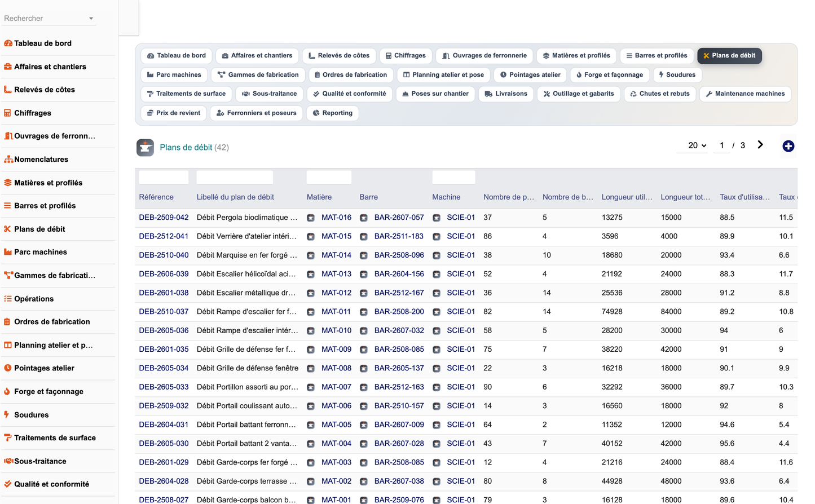Open bar BAR-2607-038 link
Screen dimensions: 815x504
pyautogui.click(x=399, y=481)
